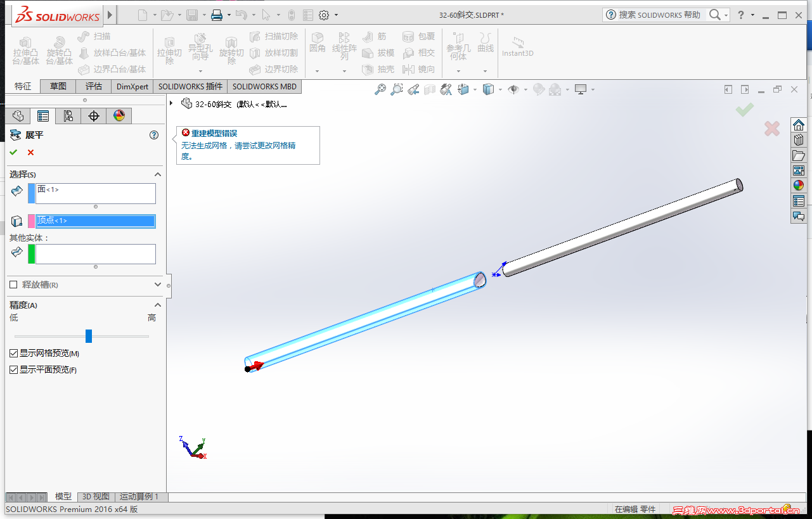Open File Explorer folder icon in task pane

[799, 155]
